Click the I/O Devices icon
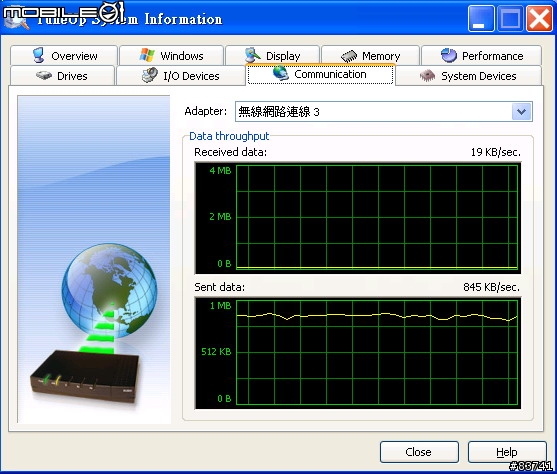Screen dimensions: 557x474 150,75
